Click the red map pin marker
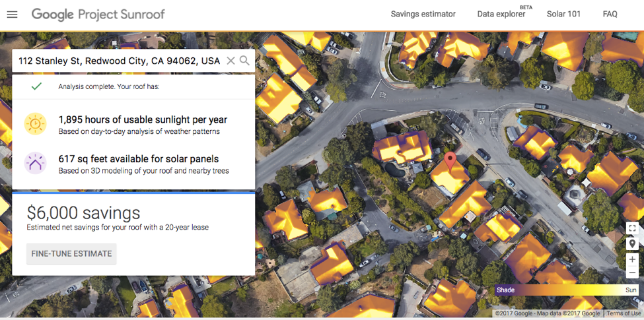644x320 pixels. click(450, 162)
